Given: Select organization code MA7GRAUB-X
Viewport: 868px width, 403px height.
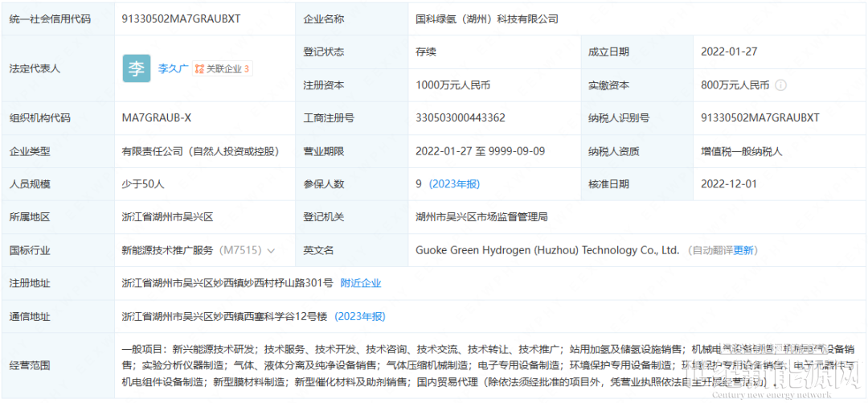Looking at the screenshot, I should coord(157,118).
